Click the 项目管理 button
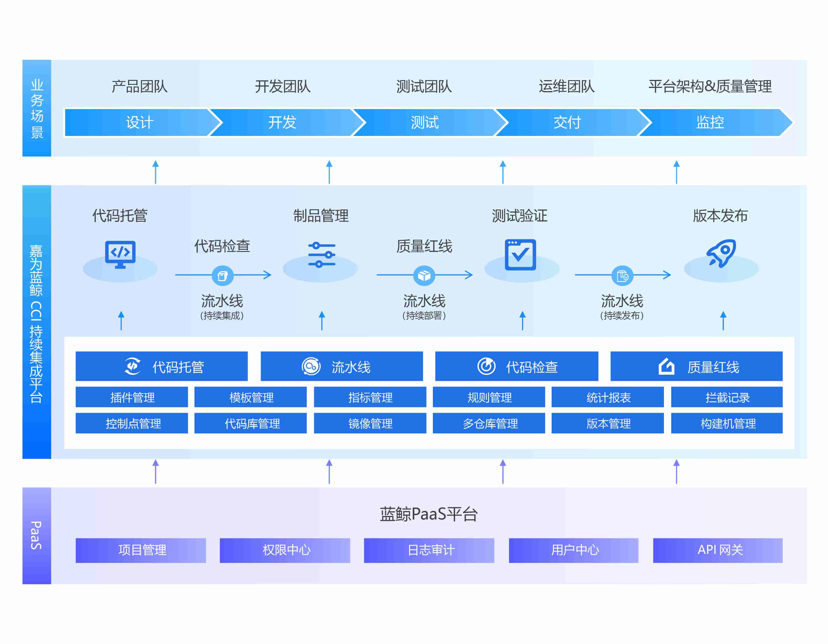828x644 pixels. [x=141, y=550]
